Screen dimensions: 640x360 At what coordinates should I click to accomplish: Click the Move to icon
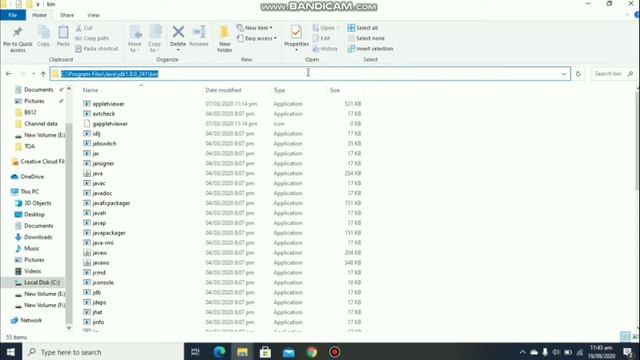pos(135,33)
